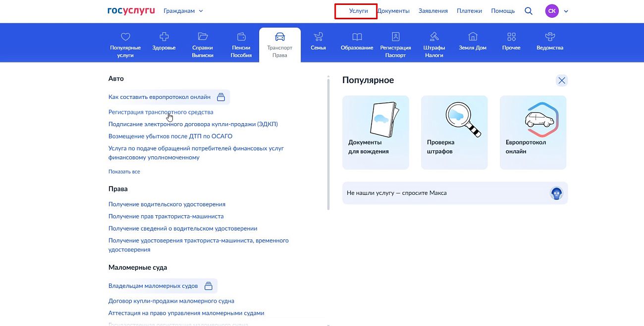This screenshot has width=644, height=326.
Task: Close the services panel with X
Action: pos(561,81)
